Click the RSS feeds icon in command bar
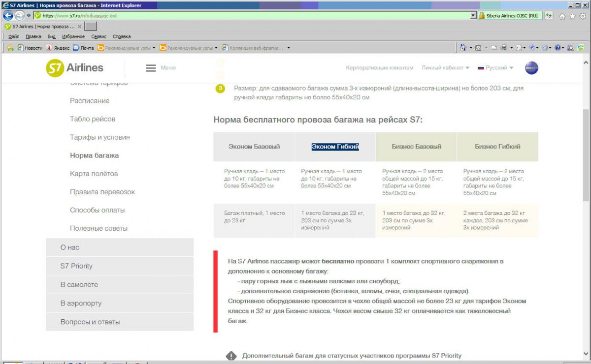This screenshot has height=364, width=591. [478, 48]
